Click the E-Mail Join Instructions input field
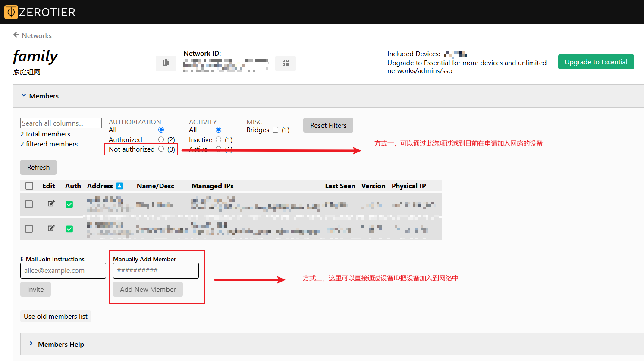The image size is (644, 361). (x=63, y=271)
